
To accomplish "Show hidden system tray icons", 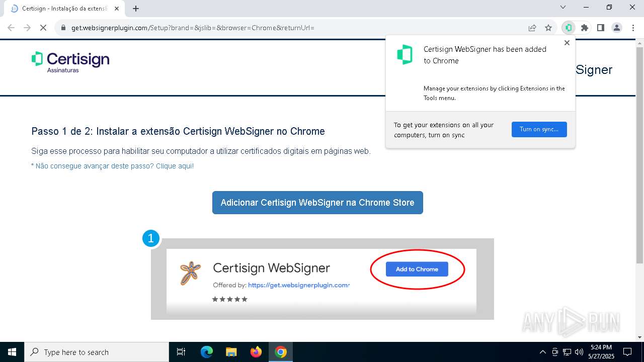I will coord(542,352).
